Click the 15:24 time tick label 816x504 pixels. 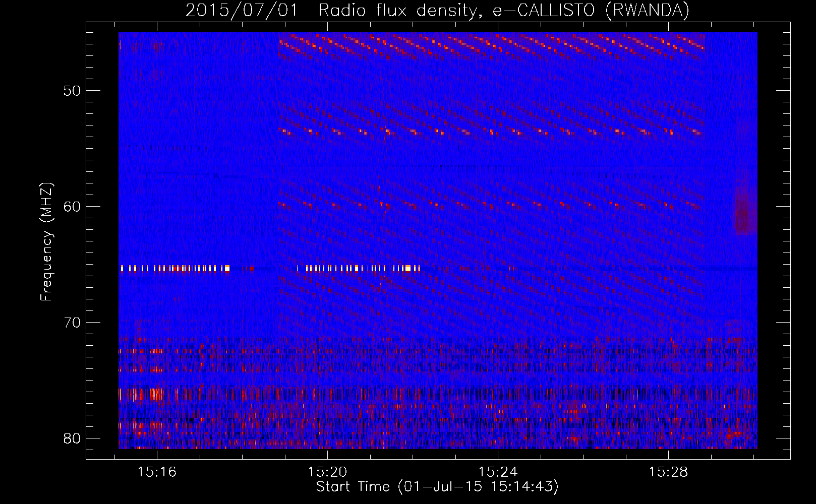click(498, 472)
